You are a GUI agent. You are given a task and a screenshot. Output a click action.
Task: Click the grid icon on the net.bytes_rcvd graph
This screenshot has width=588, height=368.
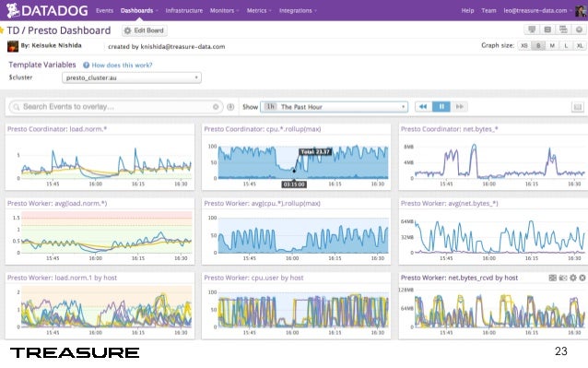(x=553, y=278)
